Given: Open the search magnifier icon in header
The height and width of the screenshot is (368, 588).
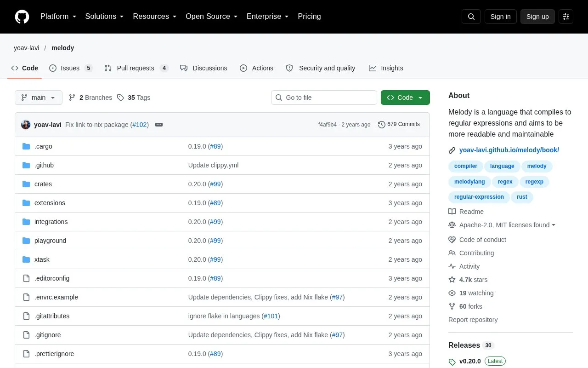Looking at the screenshot, I should pos(471,17).
